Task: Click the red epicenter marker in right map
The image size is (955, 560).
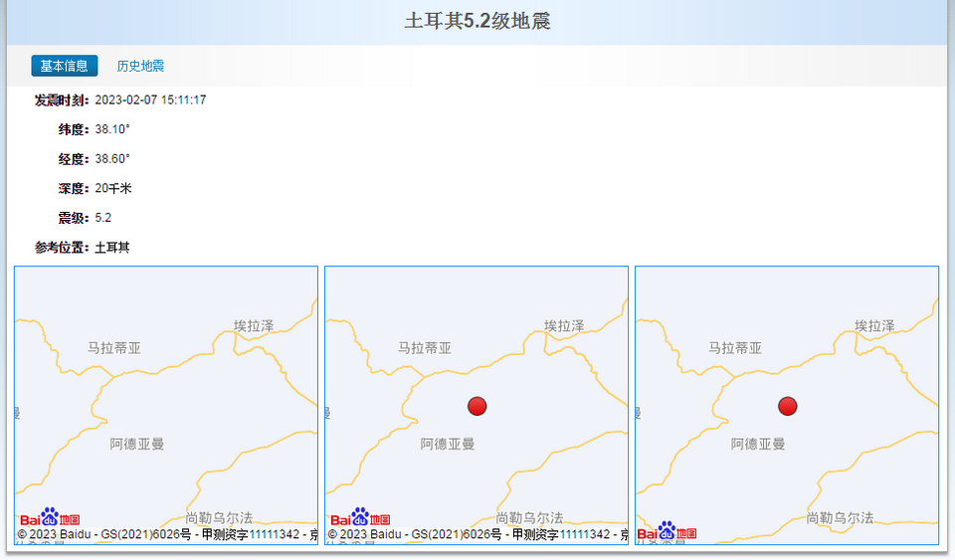Action: [x=788, y=406]
